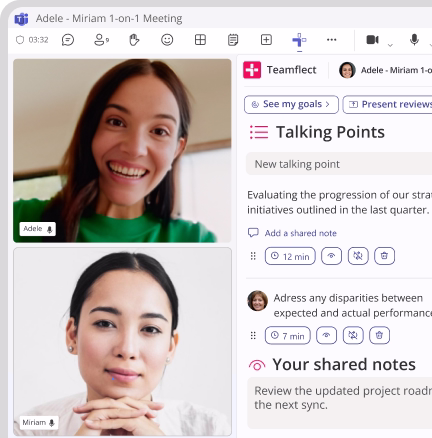Click avatar beside Adress any disparities
432x438 pixels.
tap(258, 301)
